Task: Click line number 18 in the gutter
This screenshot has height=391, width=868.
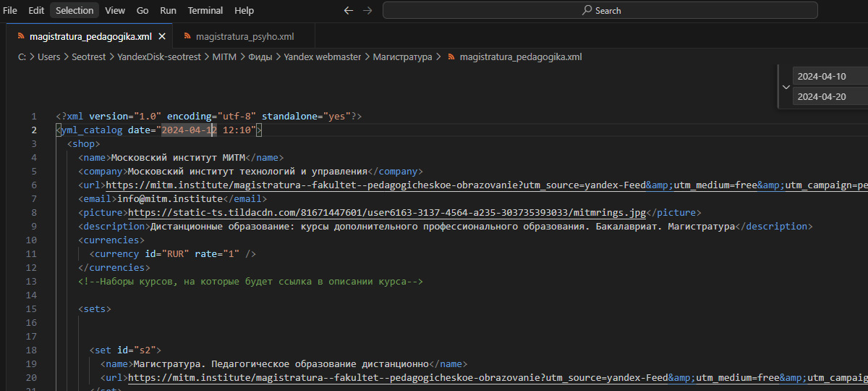Action: pyautogui.click(x=30, y=350)
